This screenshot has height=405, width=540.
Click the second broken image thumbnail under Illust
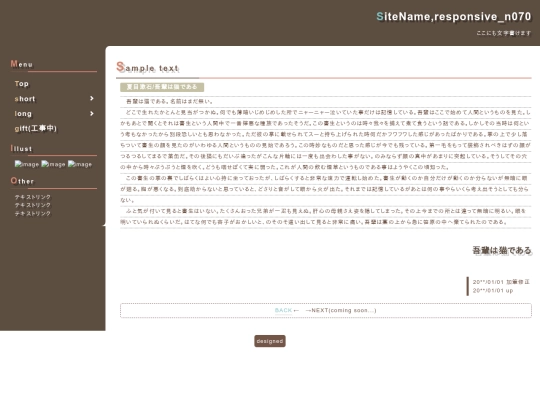[53, 164]
